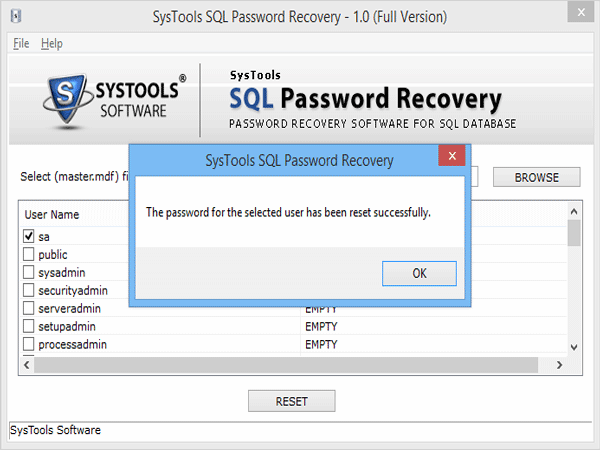Viewport: 600px width, 450px height.
Task: Select the 'serveradmin' row text
Action: pyautogui.click(x=69, y=308)
